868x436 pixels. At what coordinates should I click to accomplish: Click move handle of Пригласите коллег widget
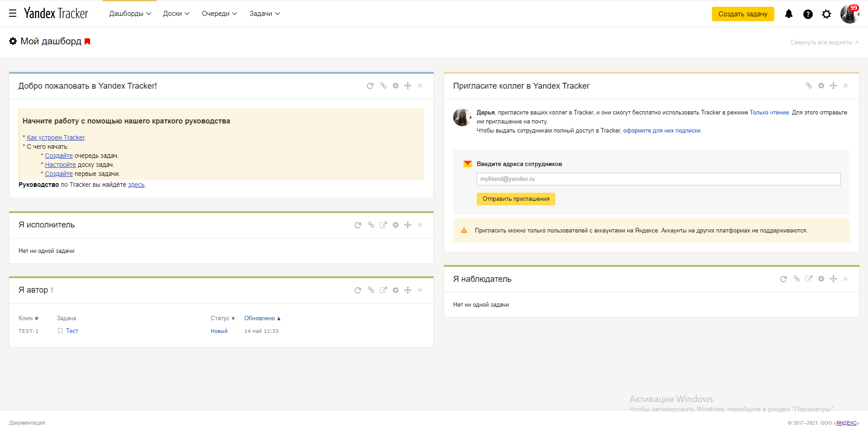(x=834, y=85)
